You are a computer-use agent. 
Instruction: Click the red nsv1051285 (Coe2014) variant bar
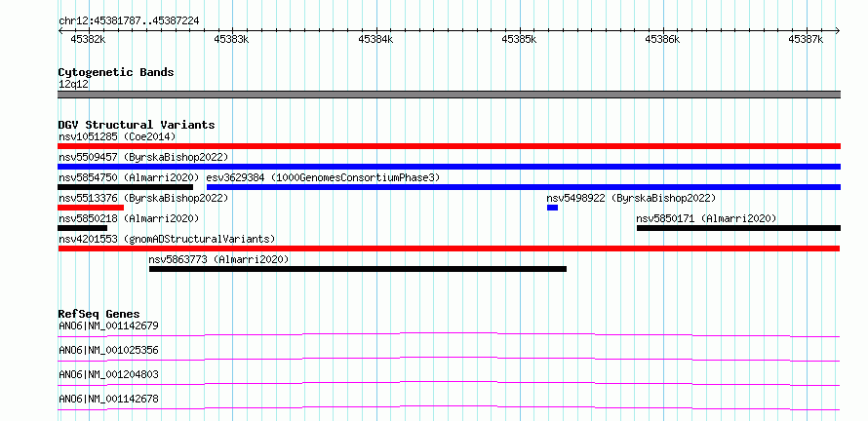click(449, 146)
